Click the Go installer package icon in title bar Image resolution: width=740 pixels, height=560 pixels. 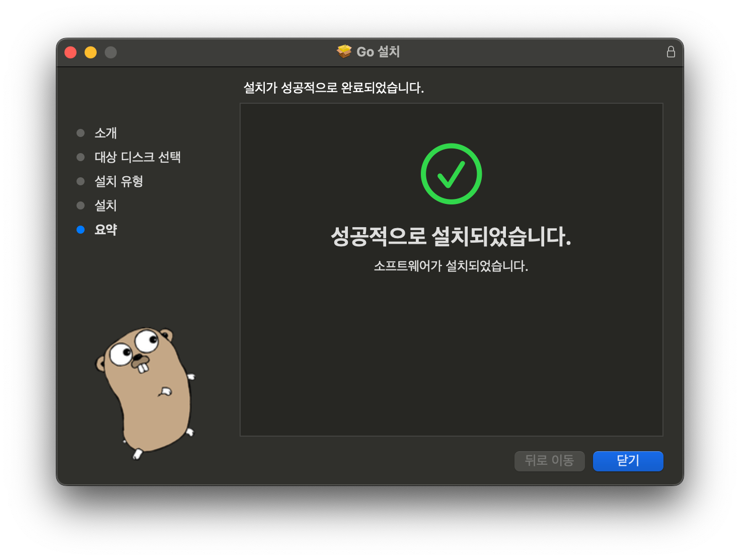[x=344, y=51]
